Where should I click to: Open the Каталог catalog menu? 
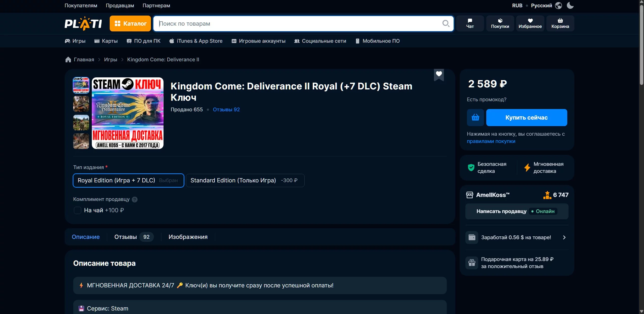(130, 23)
